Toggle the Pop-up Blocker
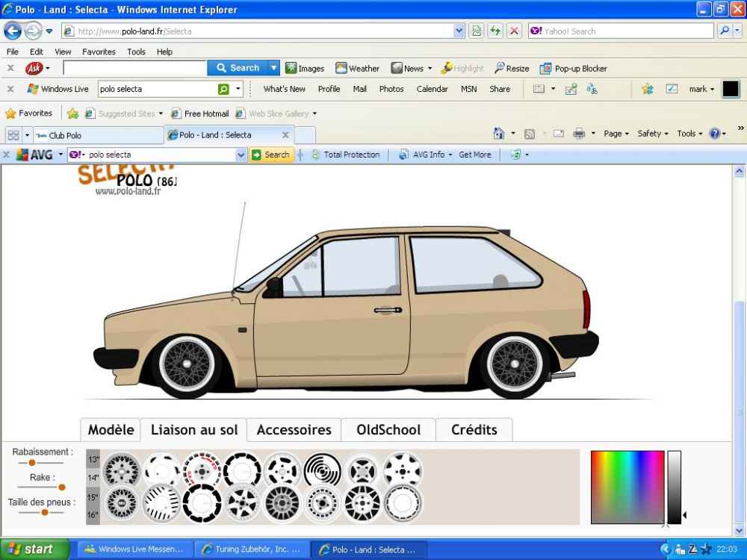Image resolution: width=747 pixels, height=560 pixels. (573, 69)
